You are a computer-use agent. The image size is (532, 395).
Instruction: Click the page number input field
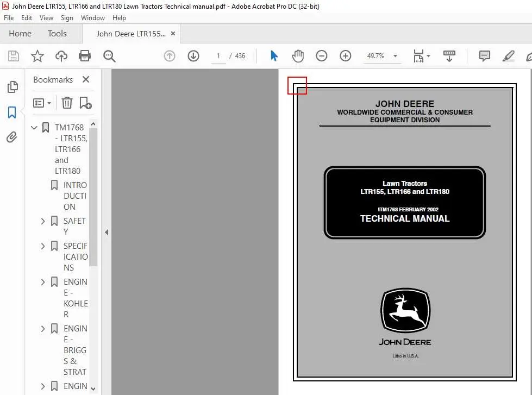click(x=218, y=55)
